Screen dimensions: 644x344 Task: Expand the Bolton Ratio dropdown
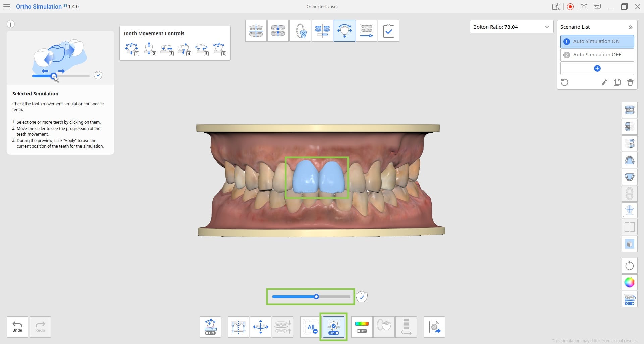(511, 27)
